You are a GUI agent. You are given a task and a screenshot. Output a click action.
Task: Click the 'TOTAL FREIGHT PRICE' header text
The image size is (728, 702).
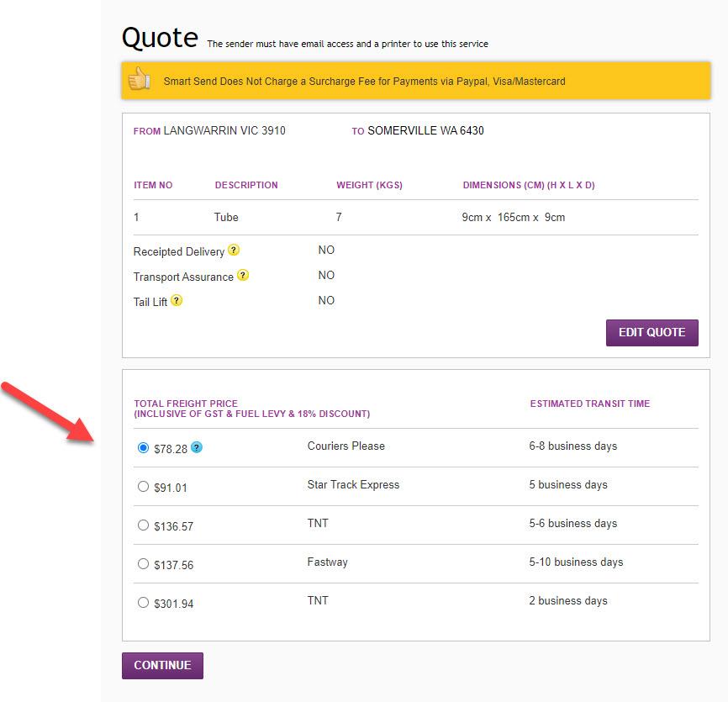186,404
